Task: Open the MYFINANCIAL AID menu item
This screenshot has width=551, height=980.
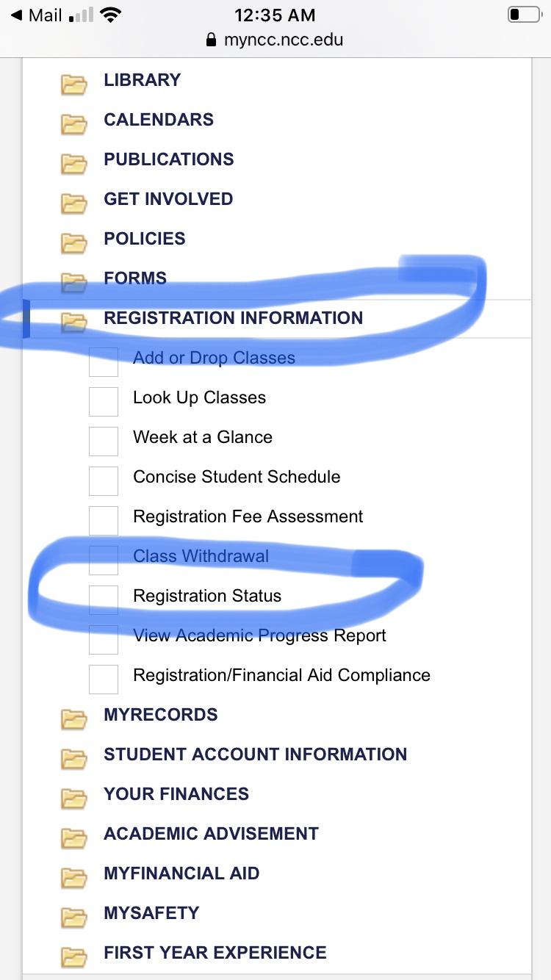Action: pos(181,873)
